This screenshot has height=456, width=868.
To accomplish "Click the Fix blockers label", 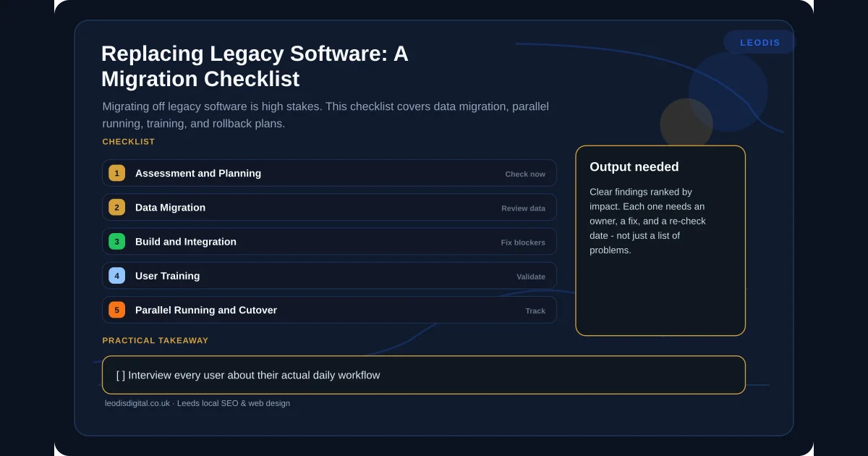I will [x=523, y=242].
